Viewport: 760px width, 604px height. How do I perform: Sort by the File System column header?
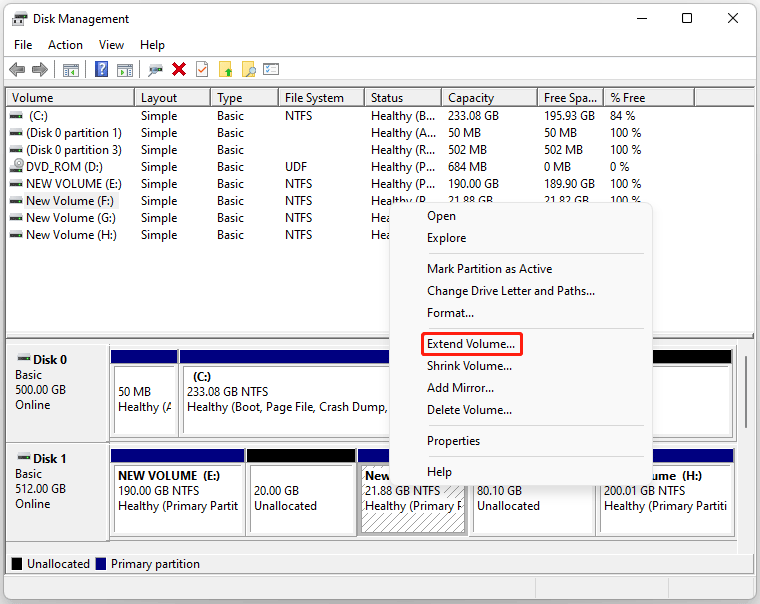[x=321, y=97]
